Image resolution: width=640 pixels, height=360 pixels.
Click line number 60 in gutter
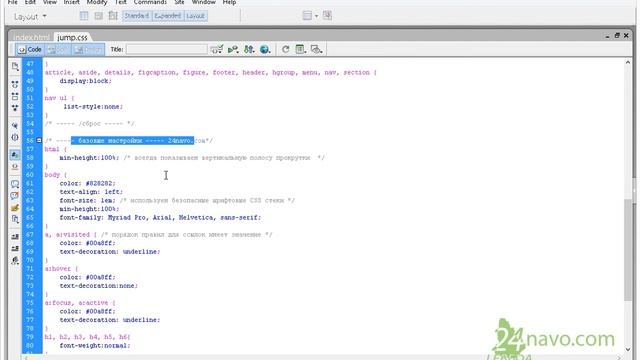[29, 175]
